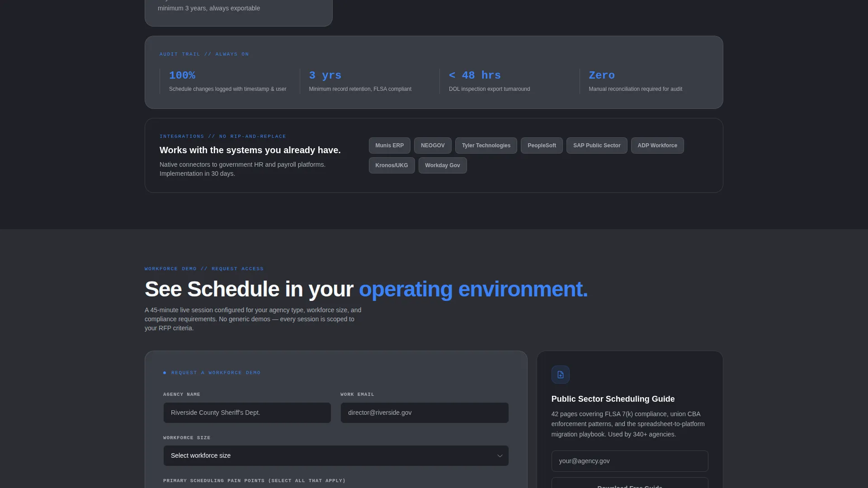868x488 pixels.
Task: Click the Download Free Guide button
Action: tap(630, 483)
